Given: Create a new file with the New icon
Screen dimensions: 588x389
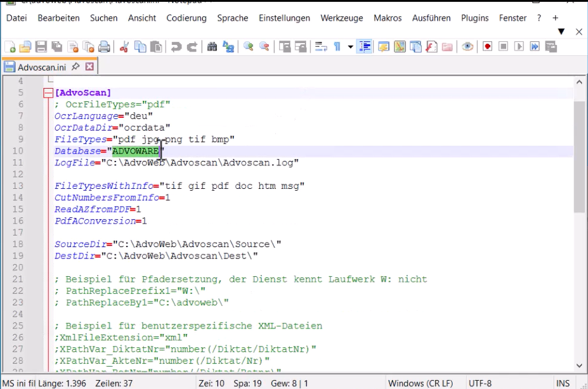Looking at the screenshot, I should click(x=10, y=47).
